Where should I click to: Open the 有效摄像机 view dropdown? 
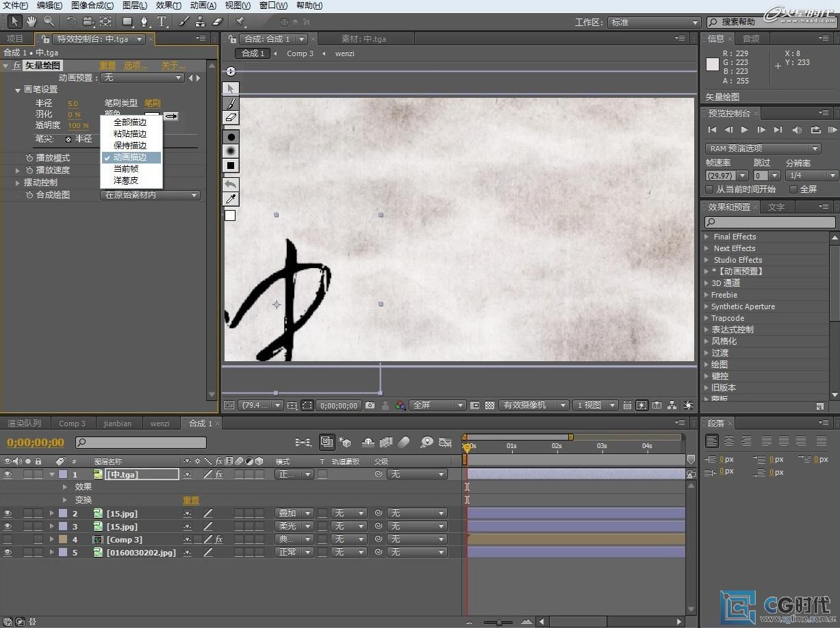click(x=533, y=405)
